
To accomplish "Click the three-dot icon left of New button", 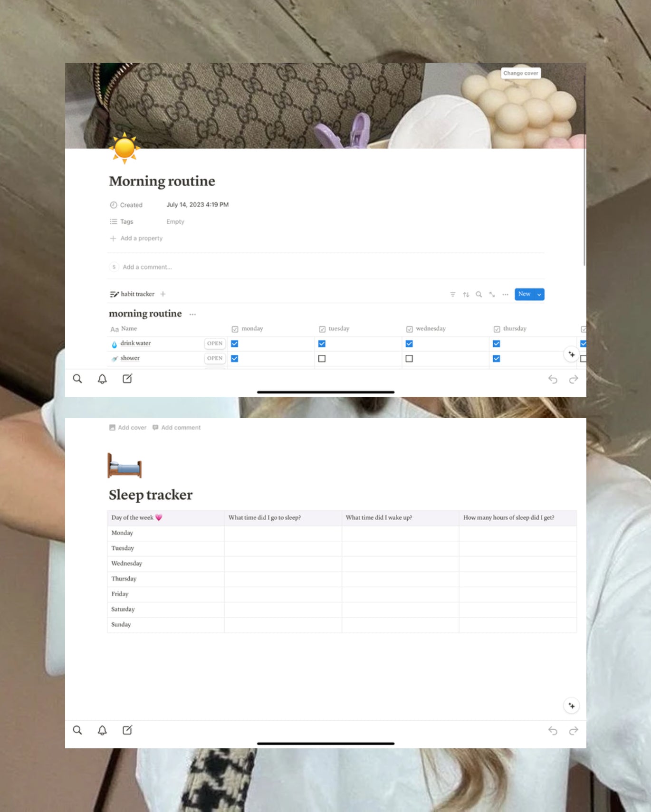I will 505,295.
